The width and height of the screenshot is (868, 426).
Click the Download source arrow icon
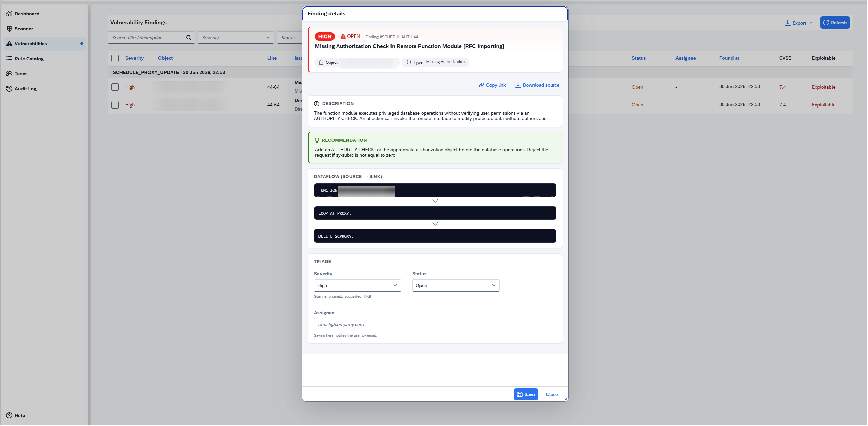click(x=518, y=85)
